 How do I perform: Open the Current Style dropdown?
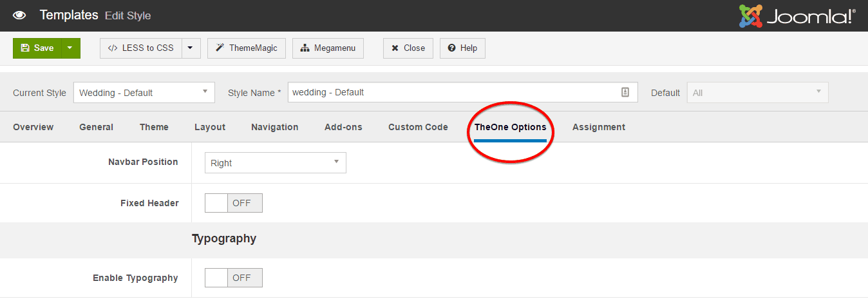pyautogui.click(x=144, y=93)
